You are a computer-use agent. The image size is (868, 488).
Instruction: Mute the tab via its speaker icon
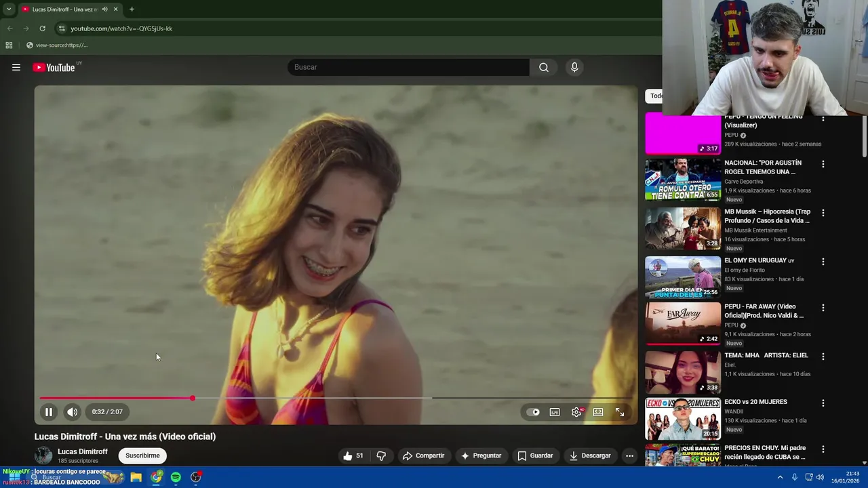pyautogui.click(x=104, y=9)
